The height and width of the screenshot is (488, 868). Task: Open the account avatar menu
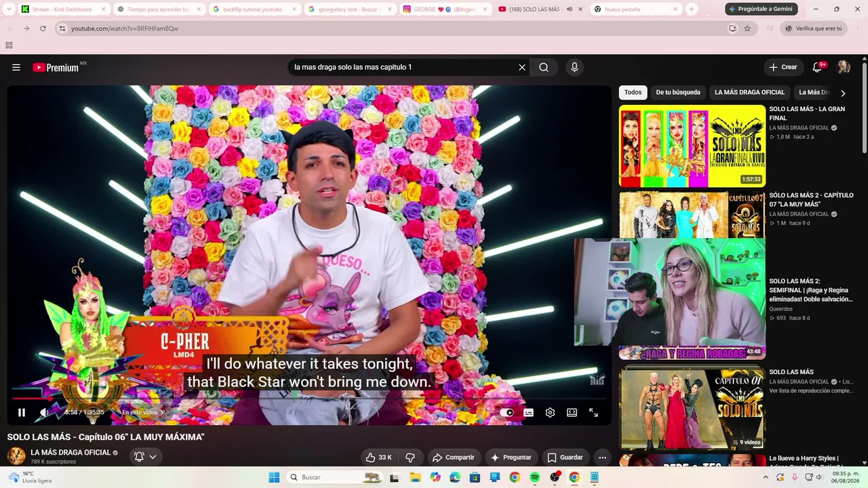844,66
